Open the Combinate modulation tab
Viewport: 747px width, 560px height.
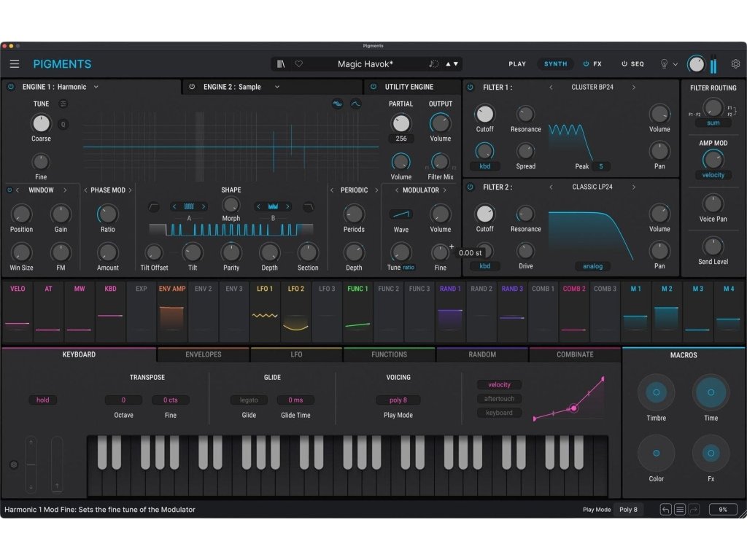[x=575, y=354]
